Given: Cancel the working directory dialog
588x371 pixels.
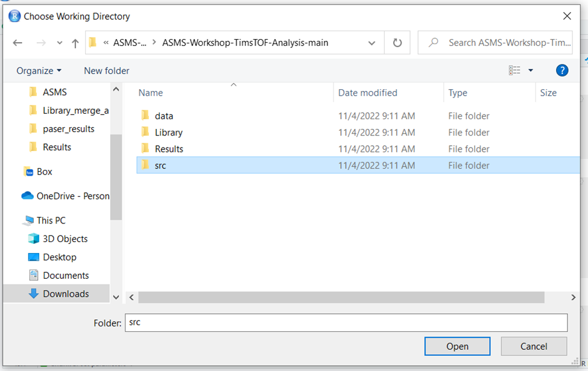Looking at the screenshot, I should 533,346.
